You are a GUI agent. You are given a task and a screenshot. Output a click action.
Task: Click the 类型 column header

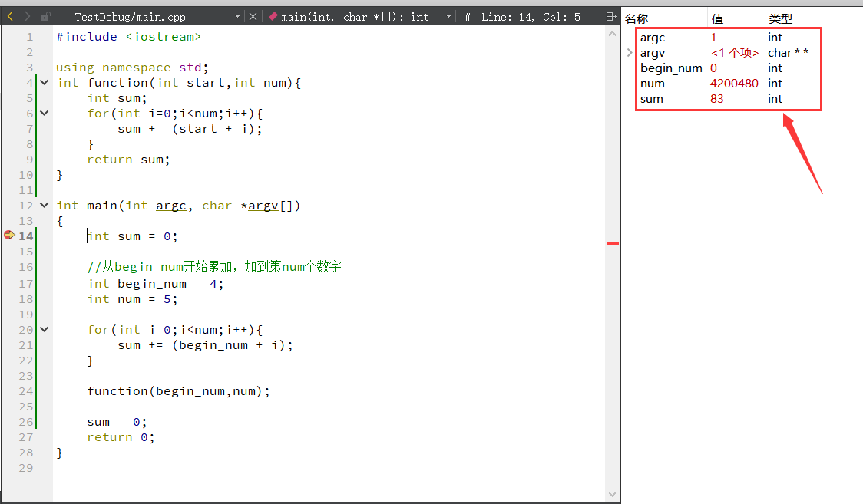click(x=780, y=18)
